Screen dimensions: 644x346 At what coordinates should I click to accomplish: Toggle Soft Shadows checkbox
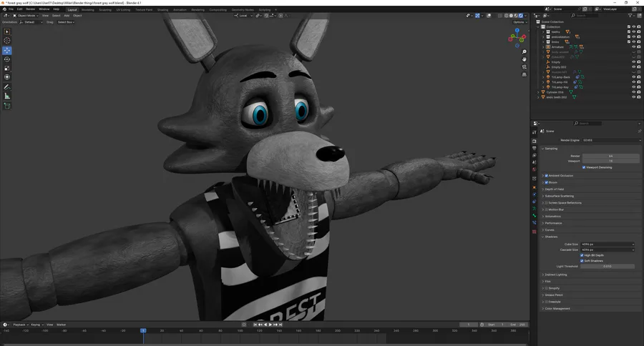pos(582,261)
